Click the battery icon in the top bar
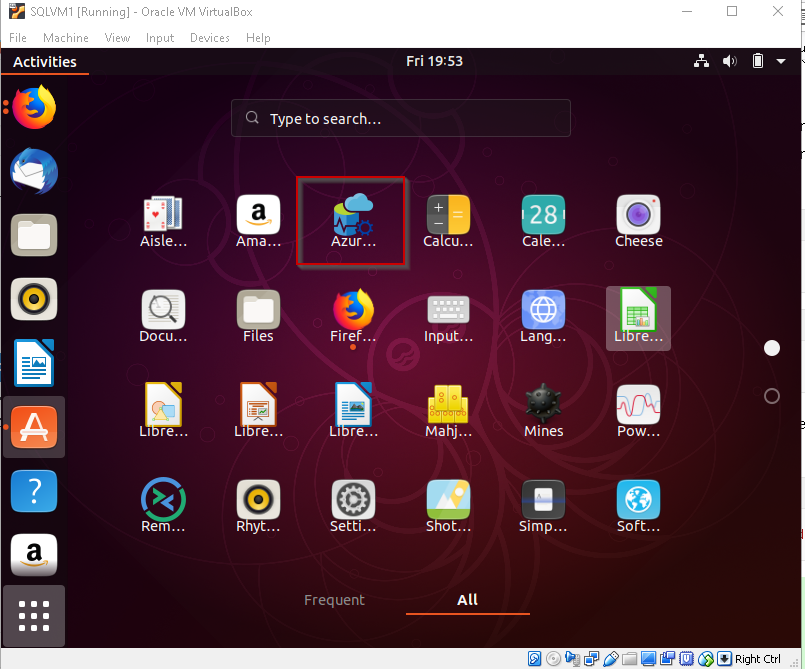The width and height of the screenshot is (805, 669). 758,61
